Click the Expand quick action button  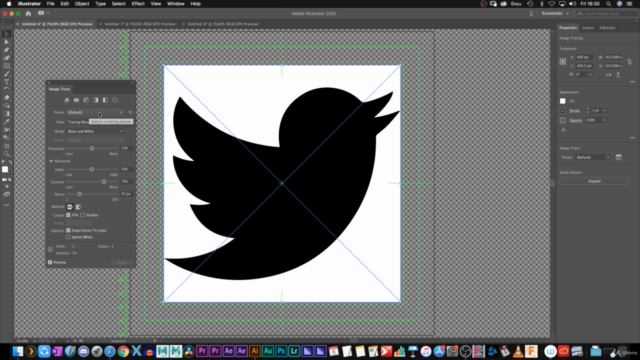594,181
